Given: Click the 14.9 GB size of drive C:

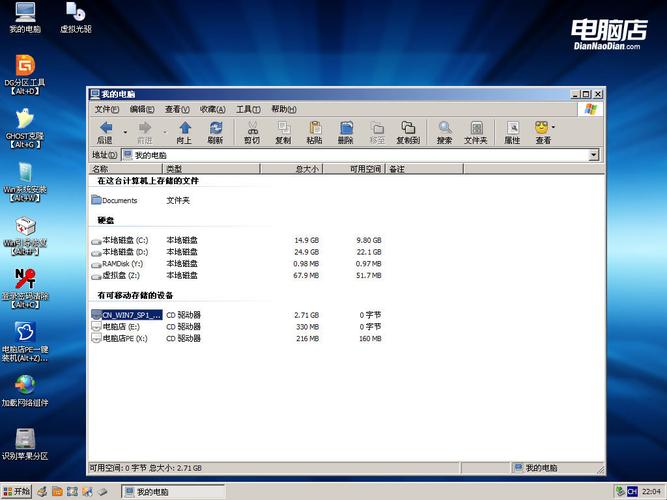Looking at the screenshot, I should click(306, 240).
